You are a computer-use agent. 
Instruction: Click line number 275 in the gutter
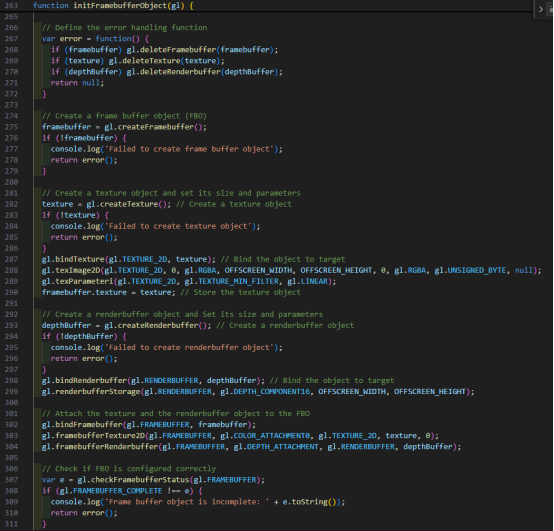pyautogui.click(x=11, y=127)
